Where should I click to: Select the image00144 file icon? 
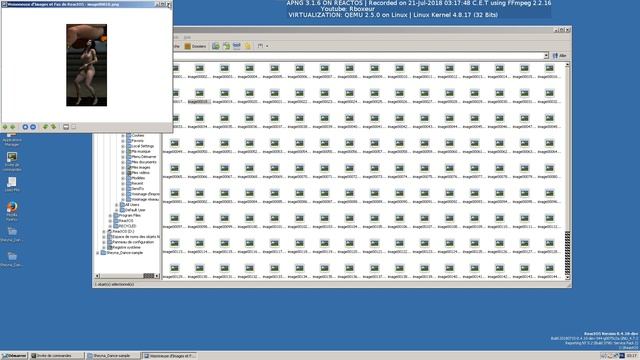point(549,268)
